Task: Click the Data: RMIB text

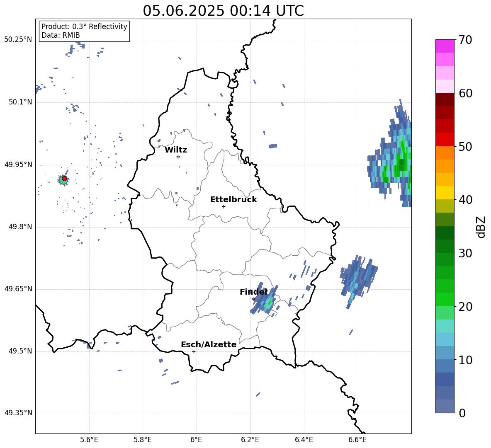Action: click(x=61, y=35)
